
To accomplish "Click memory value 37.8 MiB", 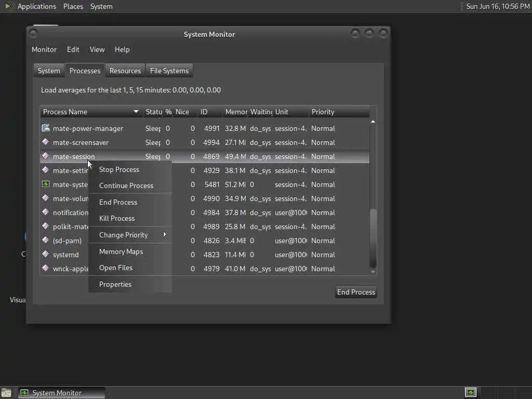I will click(235, 212).
